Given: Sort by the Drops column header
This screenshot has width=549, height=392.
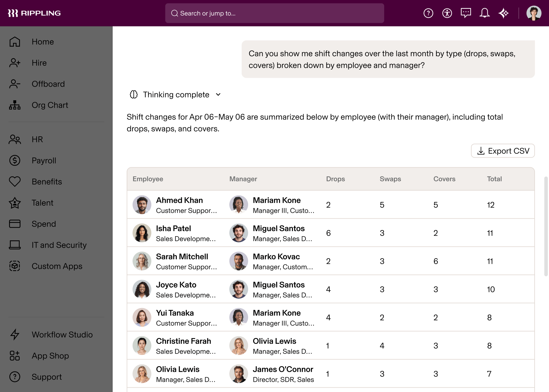Looking at the screenshot, I should tap(335, 179).
